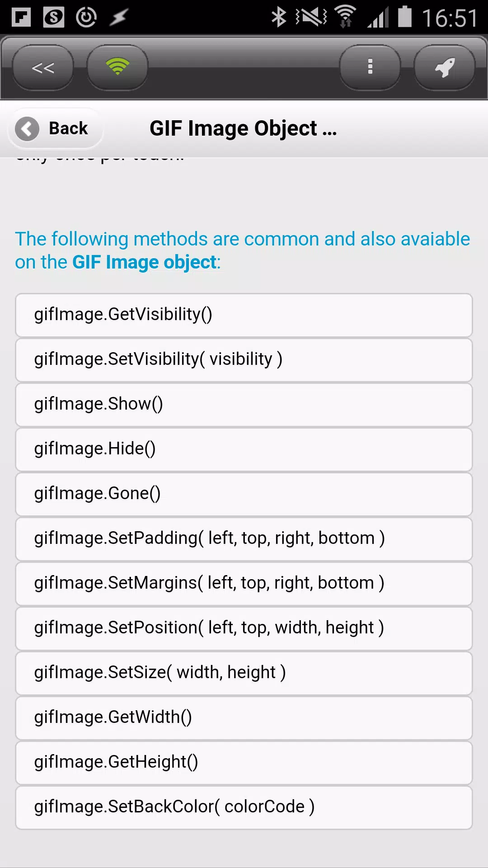Tap the Skype-style S notification icon
This screenshot has width=488, height=868.
[x=54, y=18]
